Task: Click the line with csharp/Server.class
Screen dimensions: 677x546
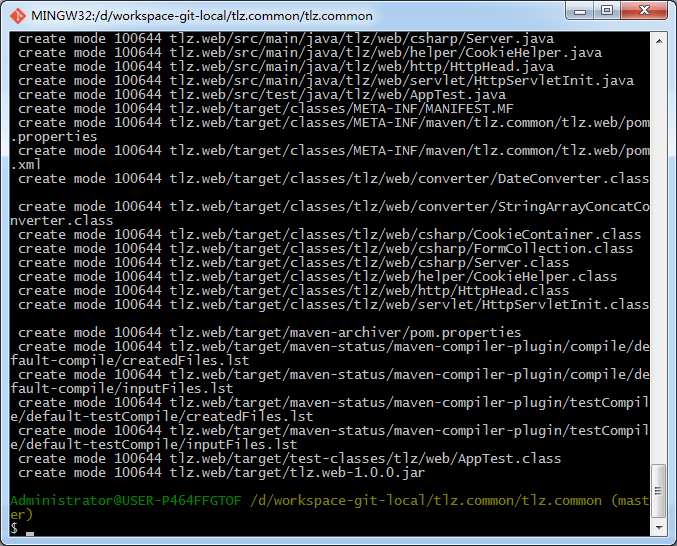Action: point(294,262)
